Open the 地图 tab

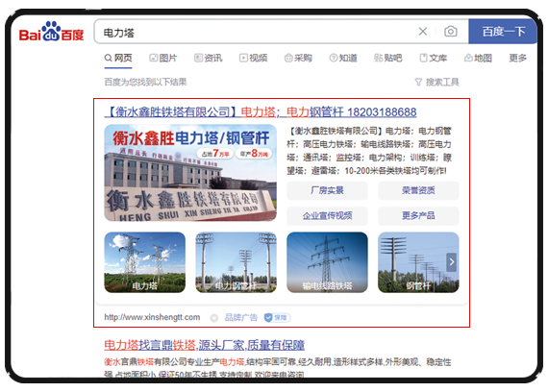[478, 58]
